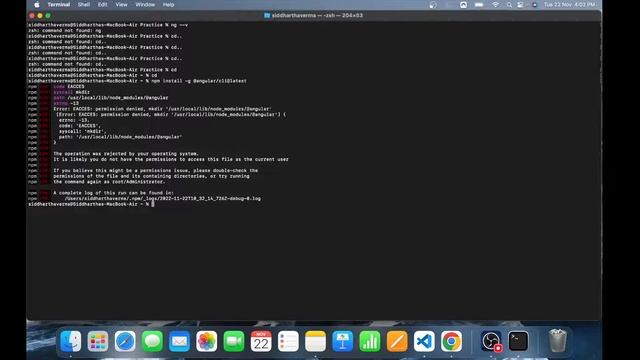Open Spotlight search in menu bar
640x360 pixels.
point(509,5)
